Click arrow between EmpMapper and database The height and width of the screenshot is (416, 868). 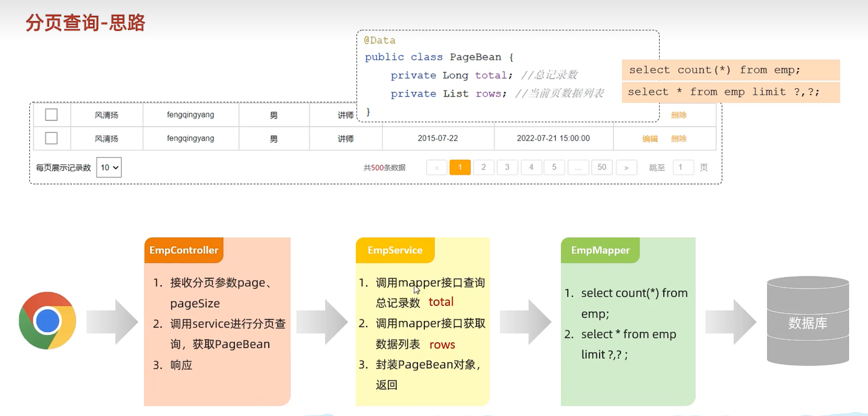pyautogui.click(x=731, y=322)
